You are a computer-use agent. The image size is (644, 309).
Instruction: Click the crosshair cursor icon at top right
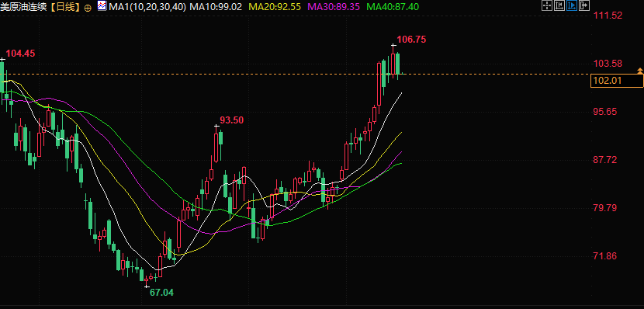547,5
